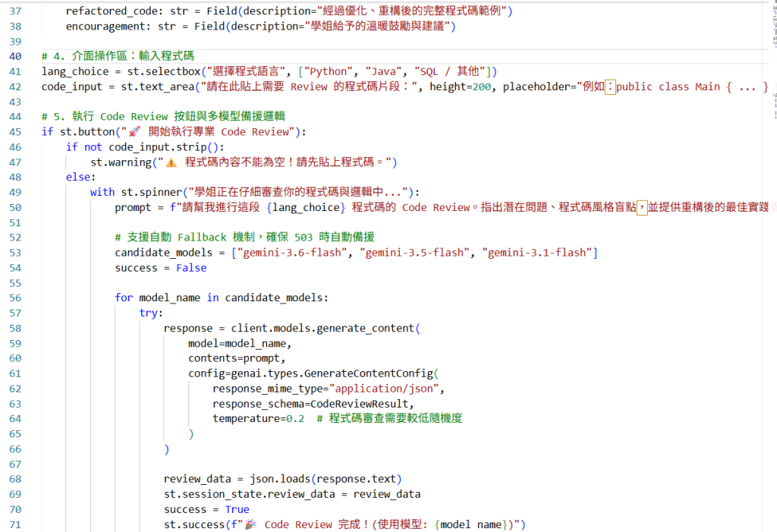Viewport: 777px width, 532px height.
Task: Click st.spinner on line 49
Action: 152,192
